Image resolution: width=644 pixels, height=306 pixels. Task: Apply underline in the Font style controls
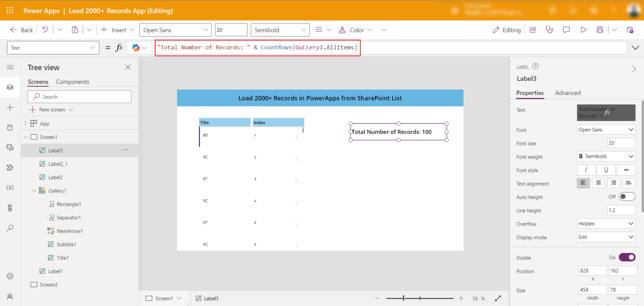click(x=606, y=170)
